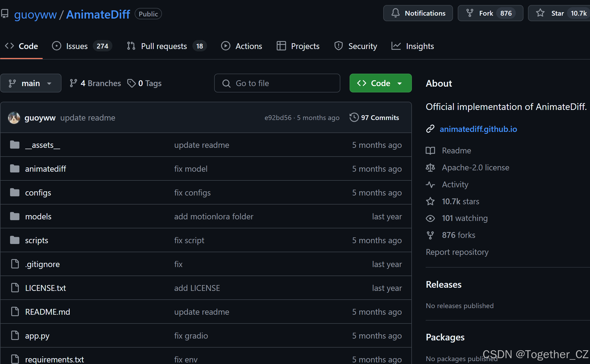Open the main branch dropdown
The height and width of the screenshot is (364, 590).
30,83
